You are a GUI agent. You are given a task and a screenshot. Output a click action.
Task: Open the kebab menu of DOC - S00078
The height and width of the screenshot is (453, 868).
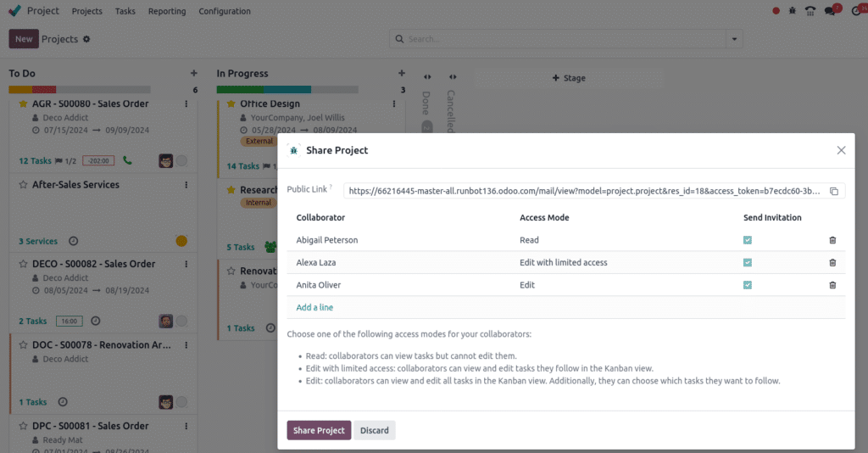click(186, 344)
